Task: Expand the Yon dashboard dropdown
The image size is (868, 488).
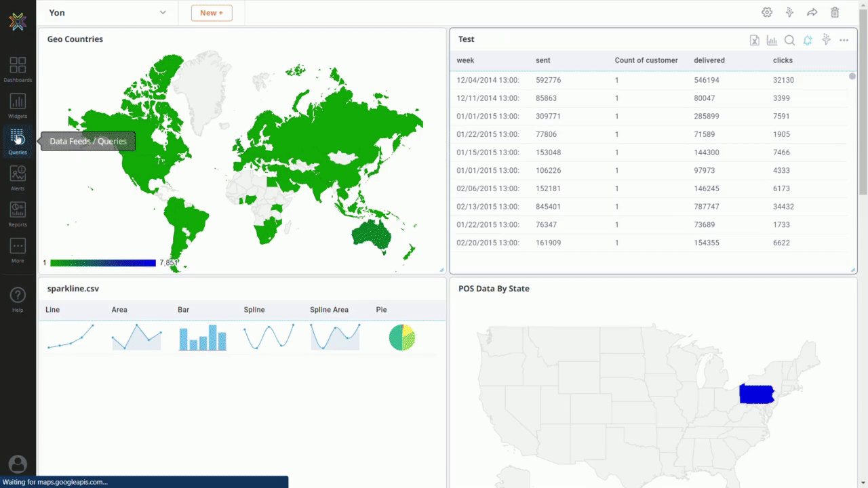Action: (163, 12)
